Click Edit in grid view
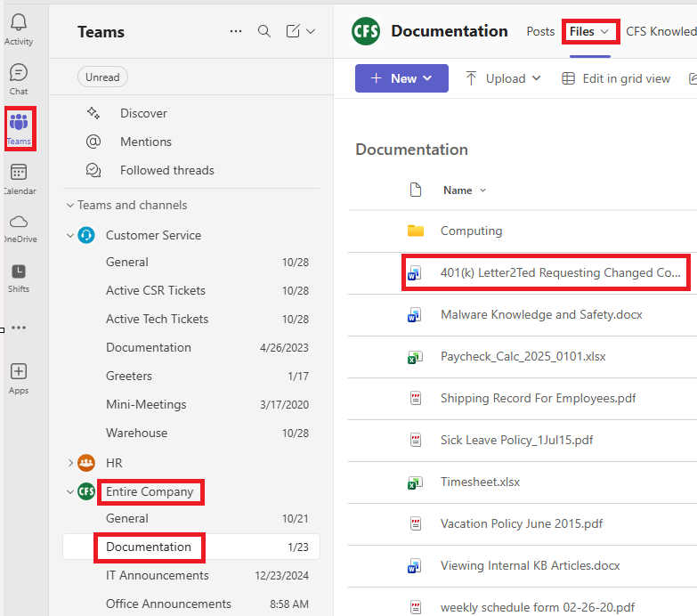 coord(616,78)
